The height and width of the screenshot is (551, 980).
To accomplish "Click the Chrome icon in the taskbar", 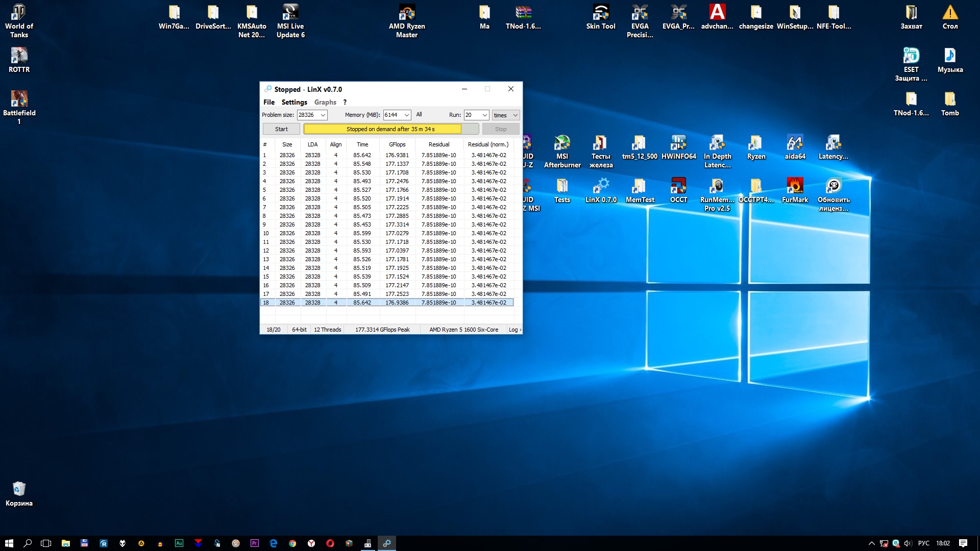I will 292,543.
